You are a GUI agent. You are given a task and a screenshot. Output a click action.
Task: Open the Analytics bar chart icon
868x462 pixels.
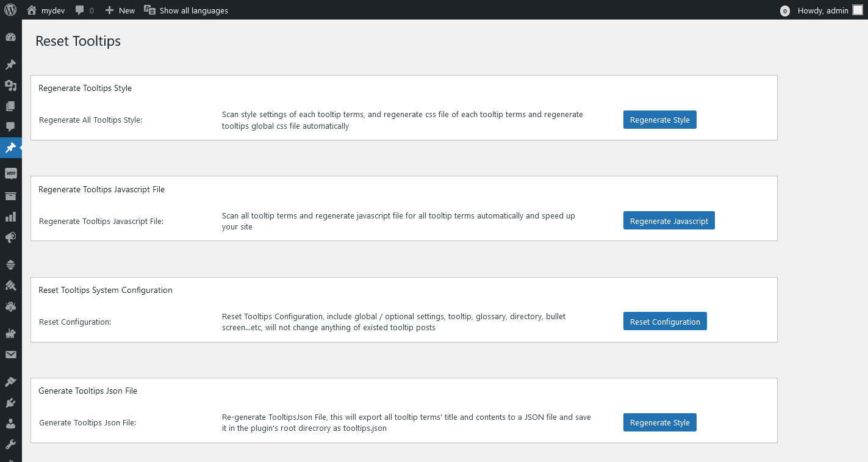pos(10,217)
